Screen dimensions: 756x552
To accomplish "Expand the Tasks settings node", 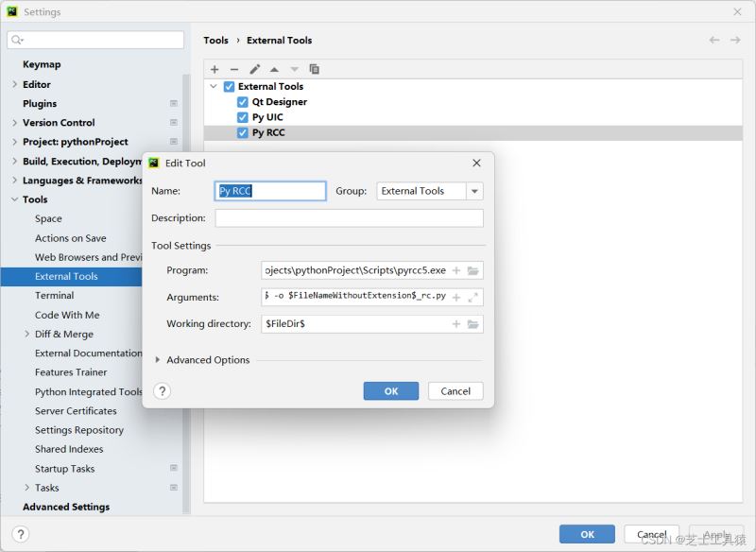I will tap(27, 488).
